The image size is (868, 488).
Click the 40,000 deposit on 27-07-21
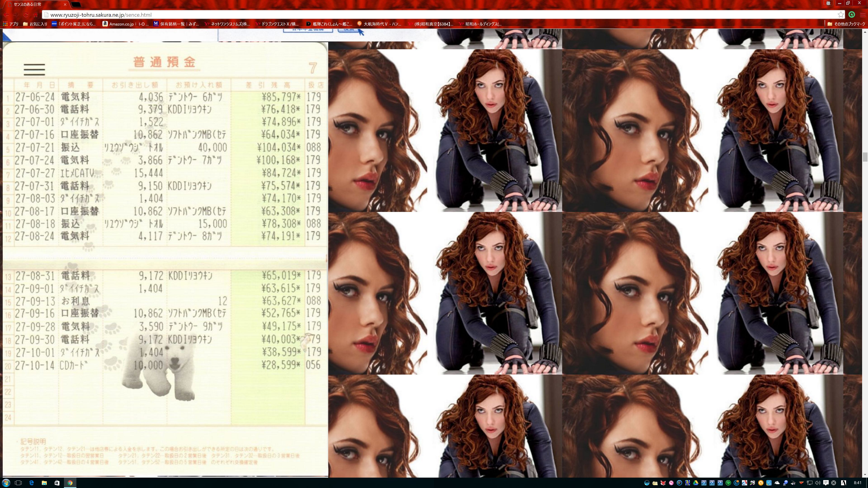pyautogui.click(x=212, y=148)
